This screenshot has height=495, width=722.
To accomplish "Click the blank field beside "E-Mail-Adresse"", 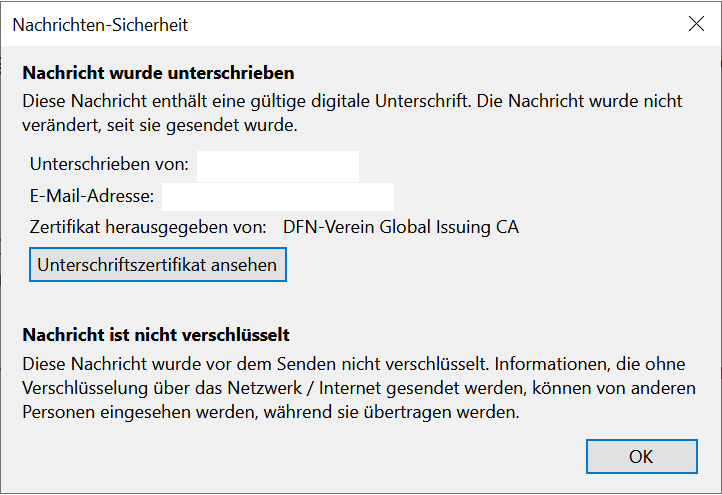I will tap(277, 196).
